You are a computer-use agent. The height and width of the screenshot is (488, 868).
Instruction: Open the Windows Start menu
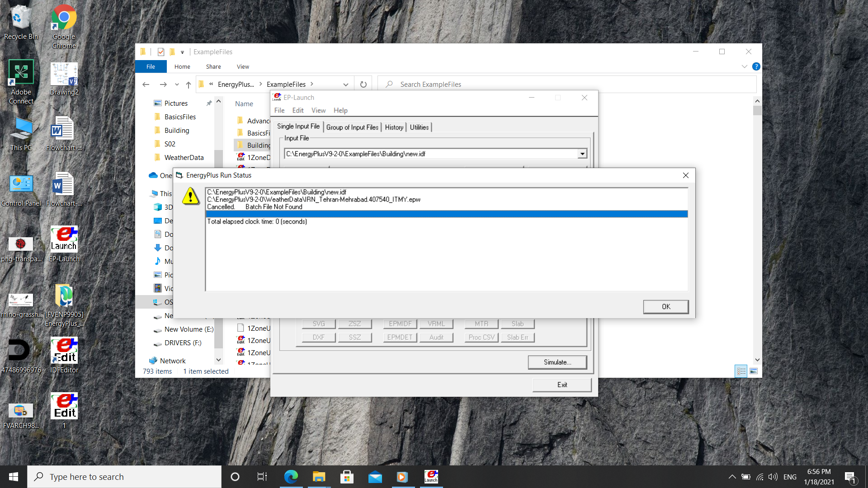(x=14, y=477)
